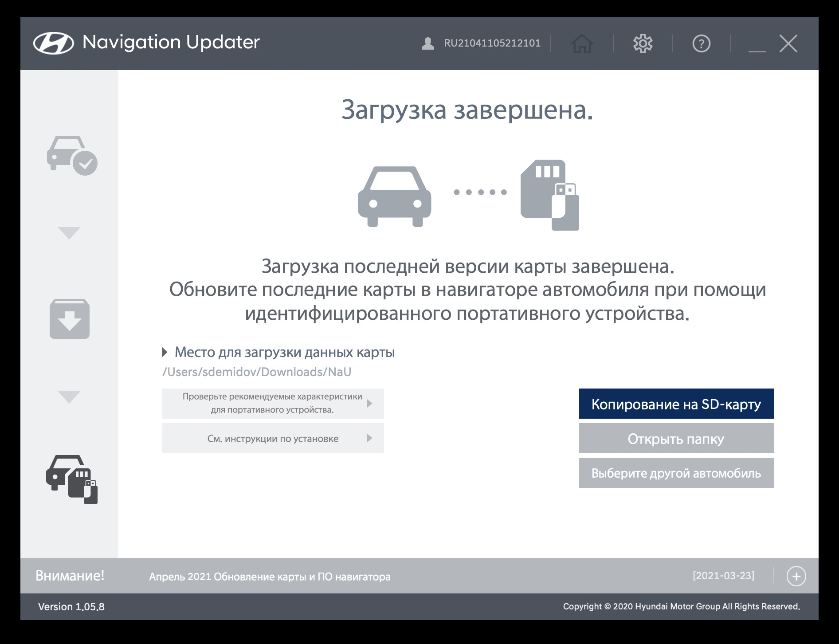Image resolution: width=839 pixels, height=644 pixels.
Task: Open the April 2021 map update notice
Action: tap(270, 577)
